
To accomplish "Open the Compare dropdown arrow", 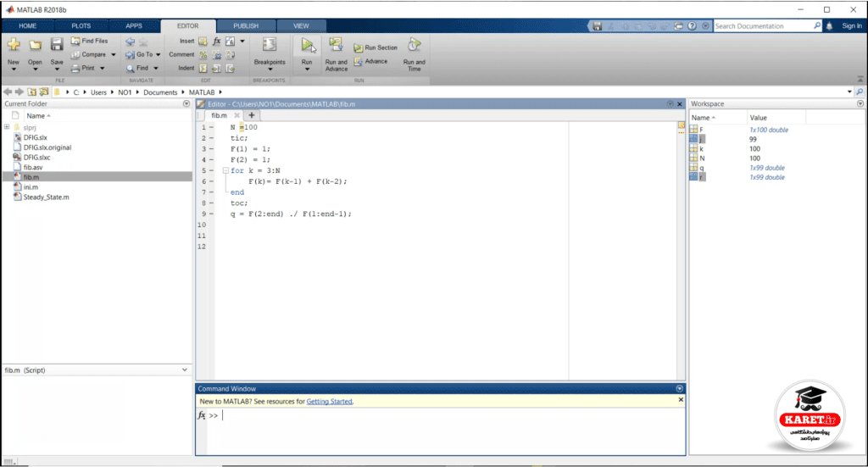I will pos(114,55).
